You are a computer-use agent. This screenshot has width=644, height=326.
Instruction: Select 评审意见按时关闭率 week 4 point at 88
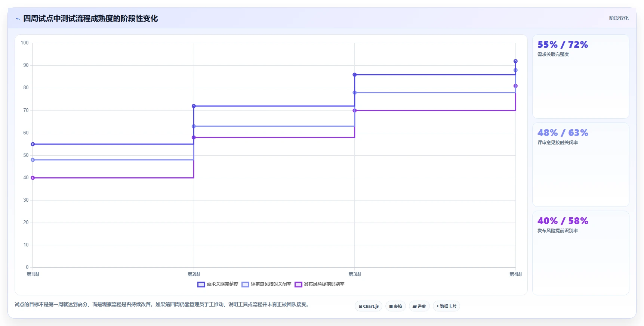515,70
